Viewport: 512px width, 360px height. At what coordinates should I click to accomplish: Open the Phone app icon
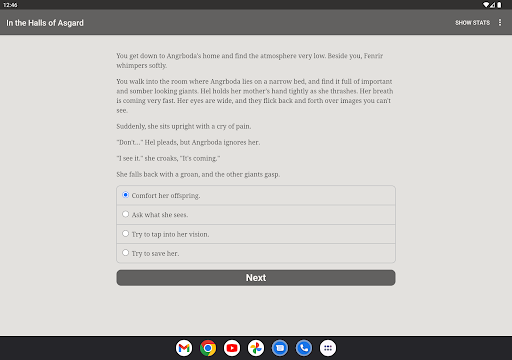coord(304,348)
